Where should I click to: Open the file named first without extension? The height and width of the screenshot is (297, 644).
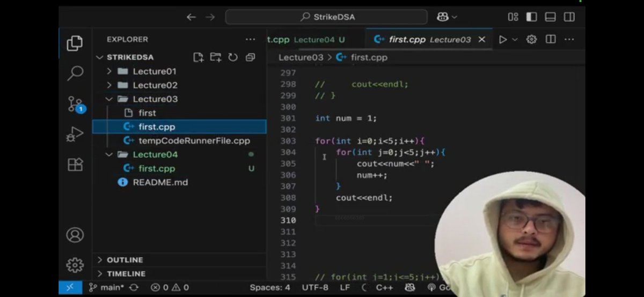click(179, 113)
